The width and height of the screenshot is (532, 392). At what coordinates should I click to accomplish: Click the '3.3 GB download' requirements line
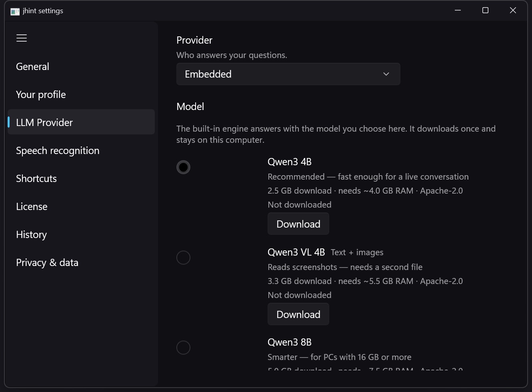[365, 281]
